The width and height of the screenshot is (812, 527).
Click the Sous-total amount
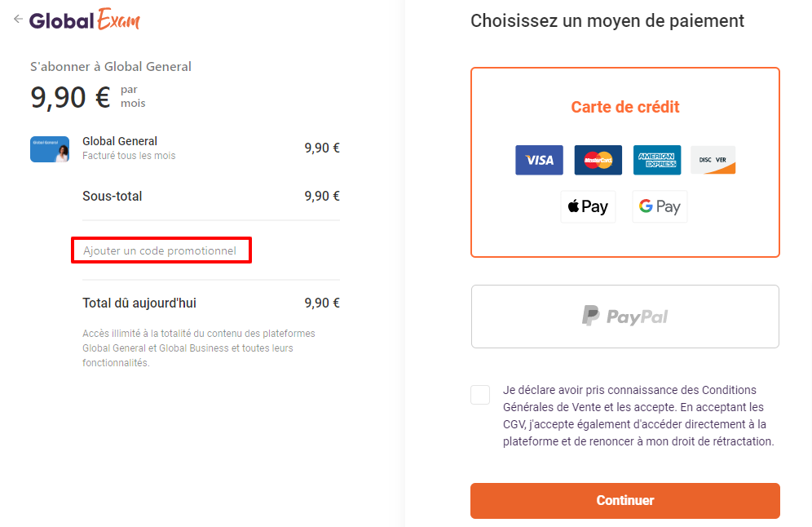pyautogui.click(x=321, y=197)
